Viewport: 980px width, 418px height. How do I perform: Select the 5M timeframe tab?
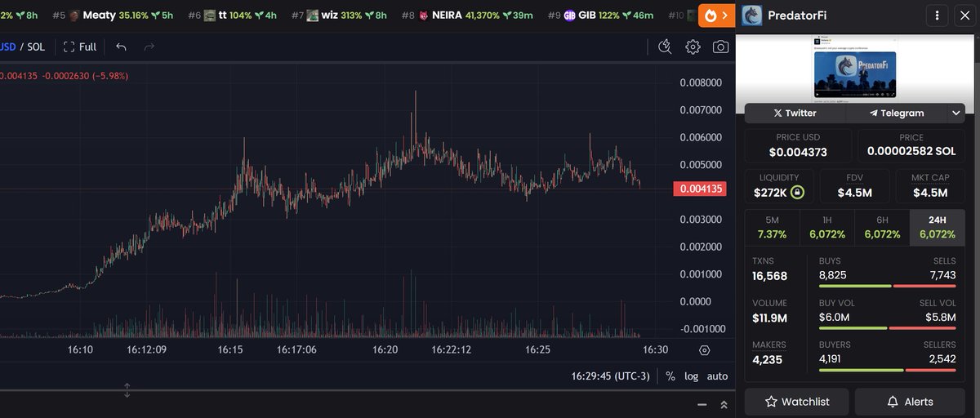point(772,227)
